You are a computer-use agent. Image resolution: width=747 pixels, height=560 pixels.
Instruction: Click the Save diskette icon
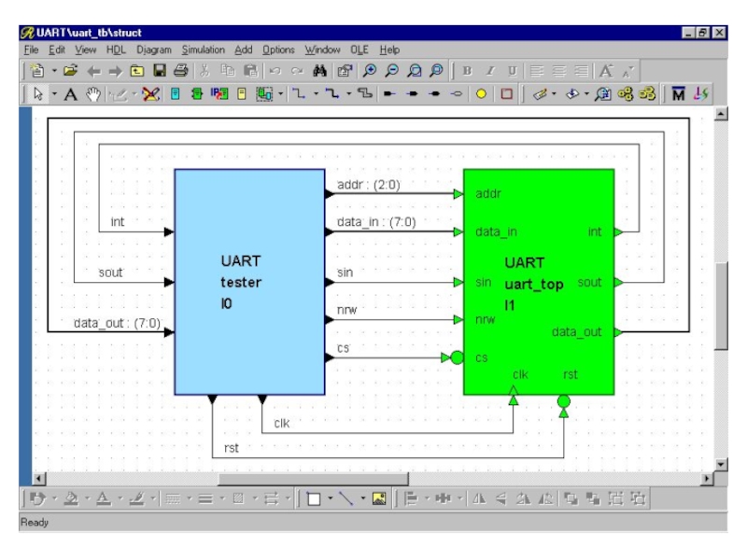point(160,70)
